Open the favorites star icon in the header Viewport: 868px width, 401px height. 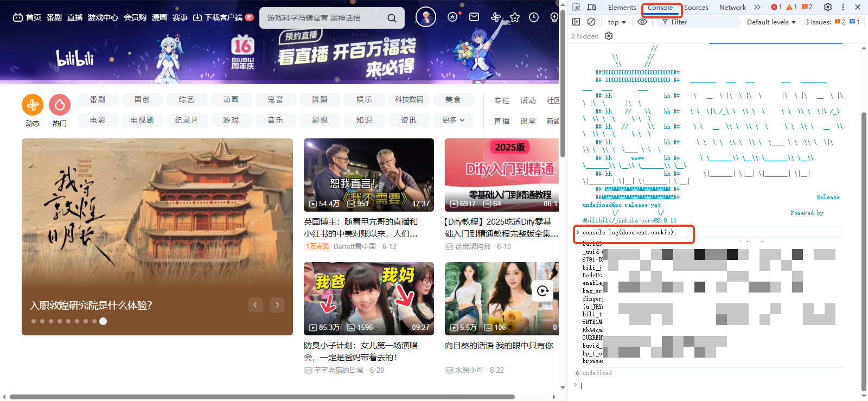(515, 17)
